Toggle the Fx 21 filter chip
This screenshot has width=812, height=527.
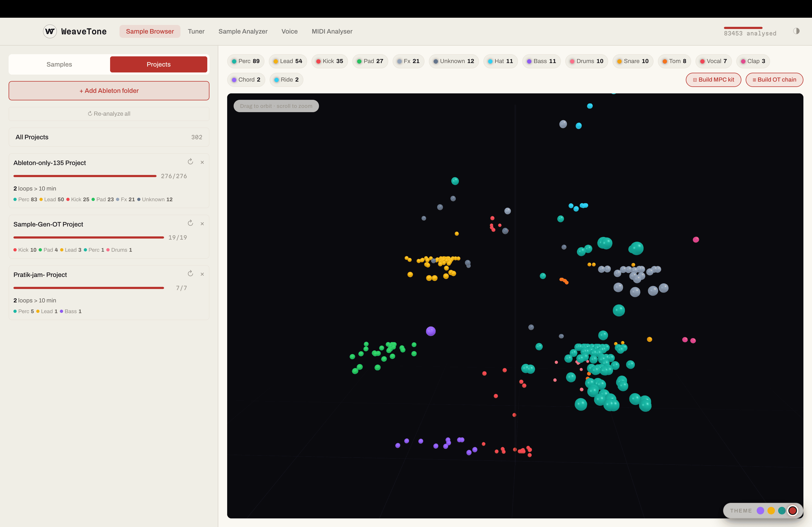click(408, 61)
